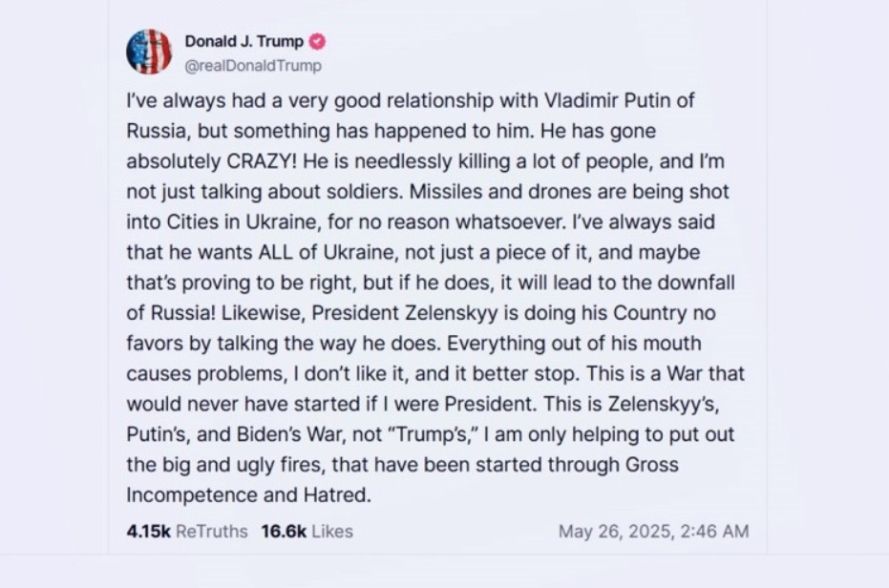Click the capitalized word ALL
Screen dimensions: 889x588
276,252
